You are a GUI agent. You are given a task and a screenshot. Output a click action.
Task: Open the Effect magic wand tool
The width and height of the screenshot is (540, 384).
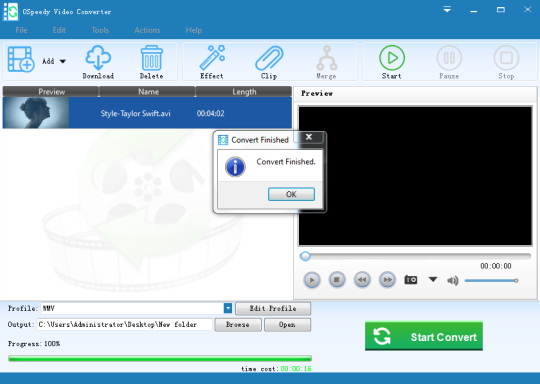pos(212,62)
